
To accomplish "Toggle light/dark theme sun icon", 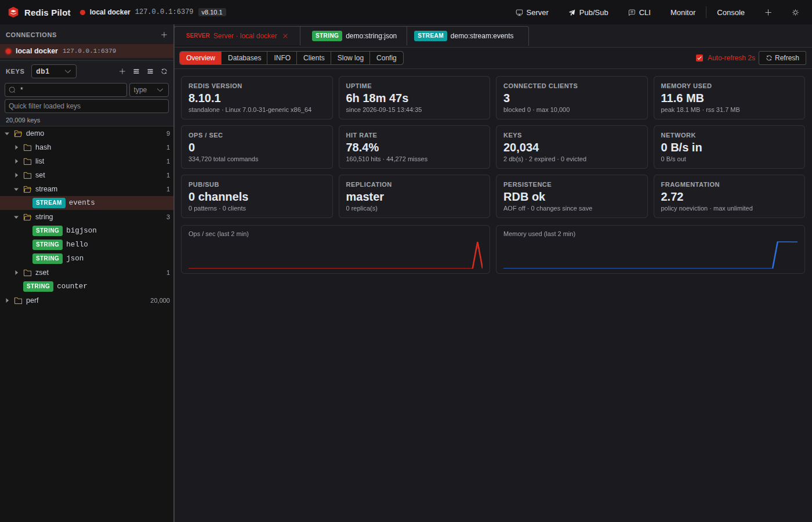I will click(795, 12).
